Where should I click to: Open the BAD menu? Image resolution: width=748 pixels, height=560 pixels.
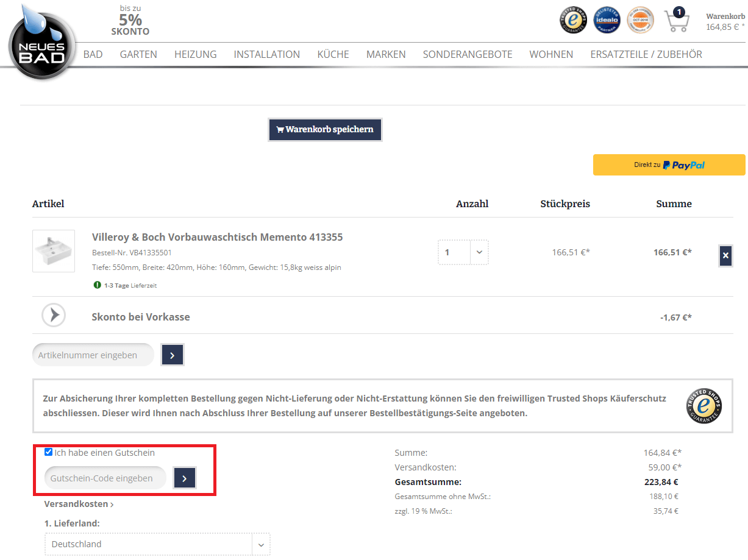(93, 54)
